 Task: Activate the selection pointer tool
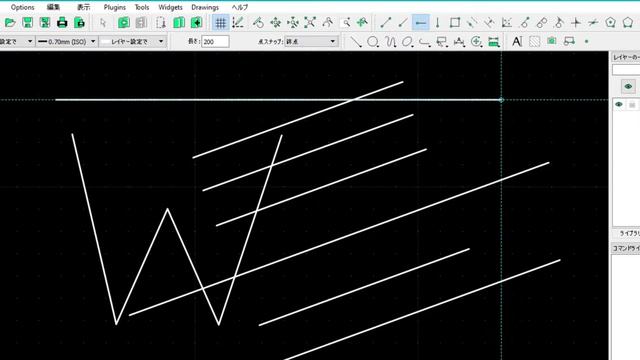click(x=103, y=22)
